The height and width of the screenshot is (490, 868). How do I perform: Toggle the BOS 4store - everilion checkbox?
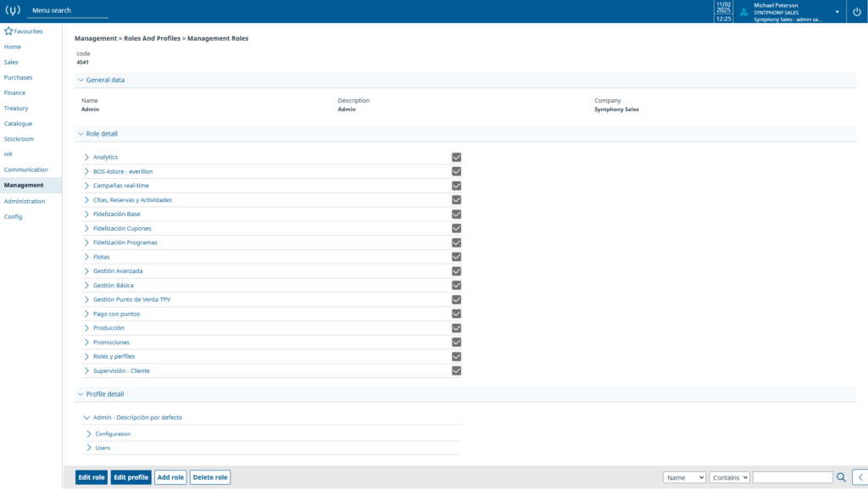pyautogui.click(x=456, y=171)
